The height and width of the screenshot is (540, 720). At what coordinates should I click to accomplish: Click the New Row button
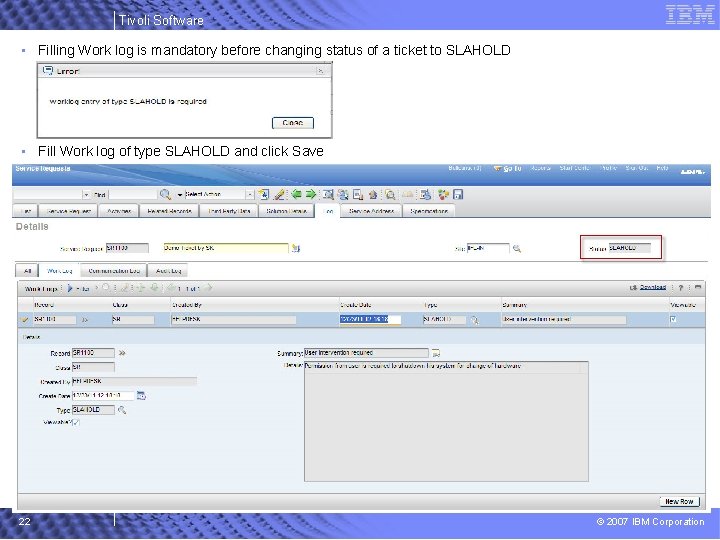(679, 501)
